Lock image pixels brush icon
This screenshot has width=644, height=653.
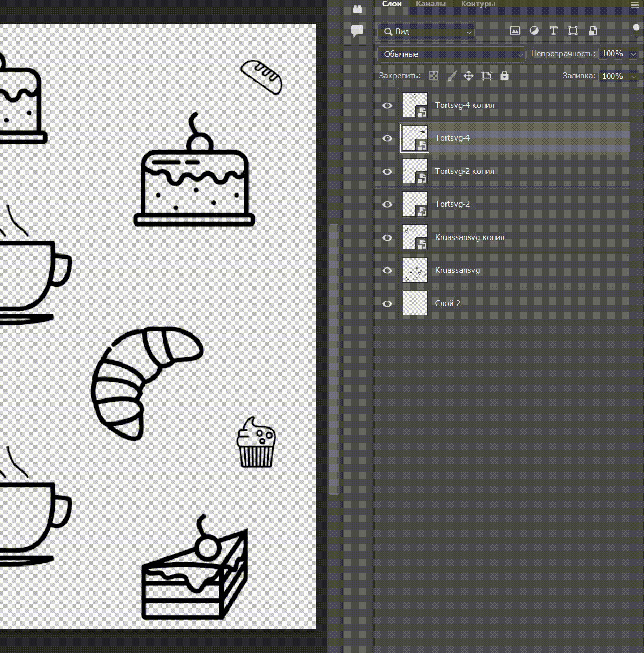pyautogui.click(x=451, y=76)
